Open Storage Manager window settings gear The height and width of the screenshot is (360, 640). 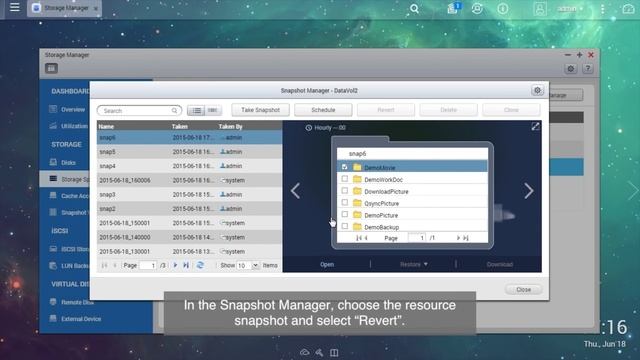(571, 69)
